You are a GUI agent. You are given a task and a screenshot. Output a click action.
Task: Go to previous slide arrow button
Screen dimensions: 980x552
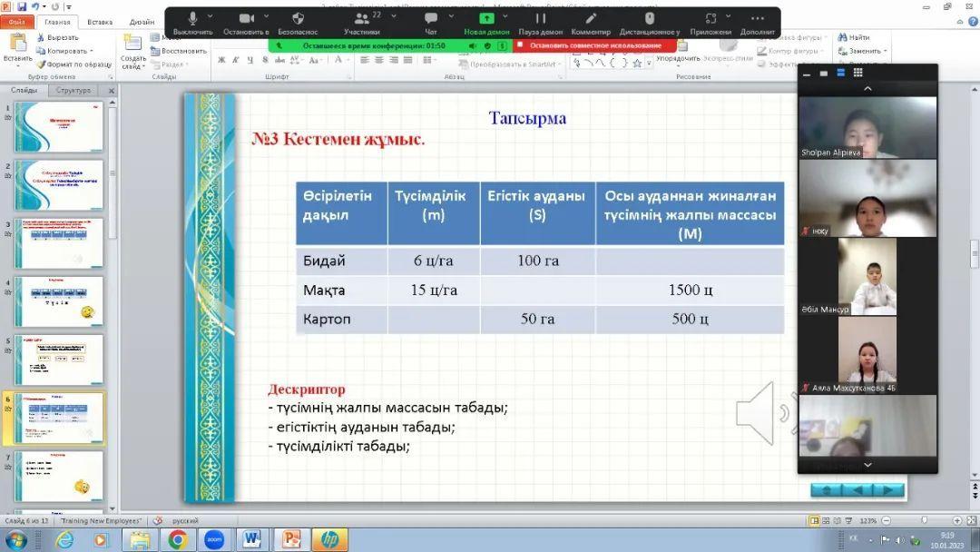(x=857, y=491)
